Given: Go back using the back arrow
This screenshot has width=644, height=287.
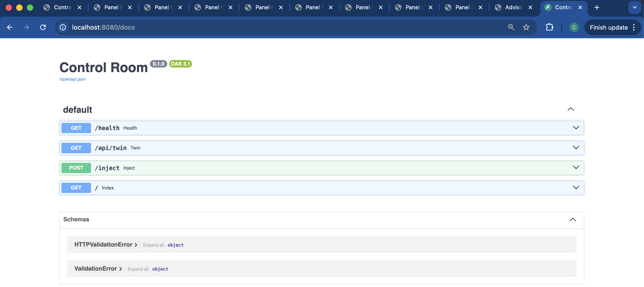Looking at the screenshot, I should [10, 27].
